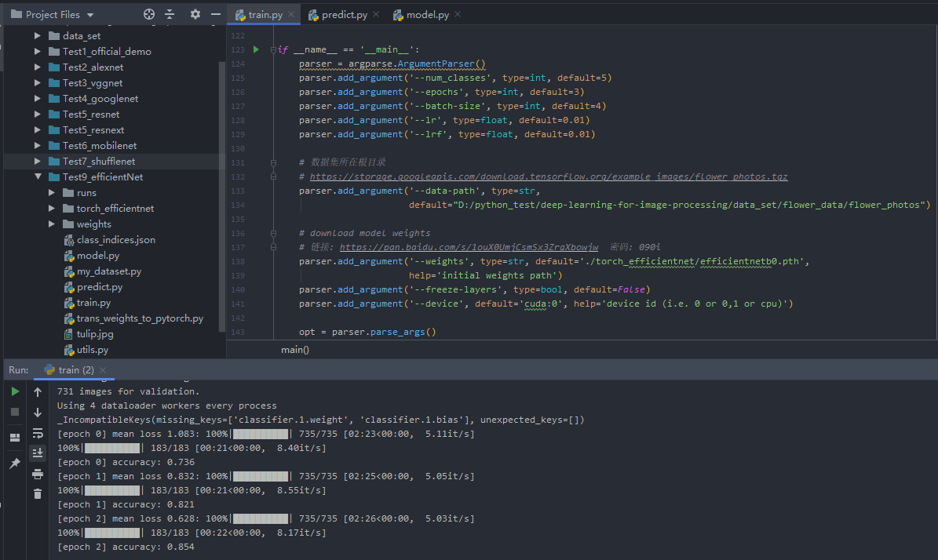Open Project panel settings gear
Viewport: 938px width, 560px height.
tap(195, 14)
